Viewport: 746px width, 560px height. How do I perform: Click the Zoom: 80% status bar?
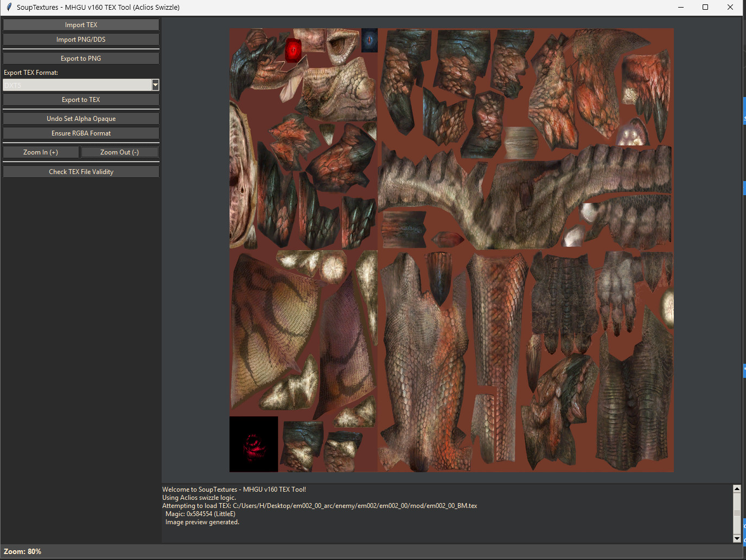click(x=22, y=551)
